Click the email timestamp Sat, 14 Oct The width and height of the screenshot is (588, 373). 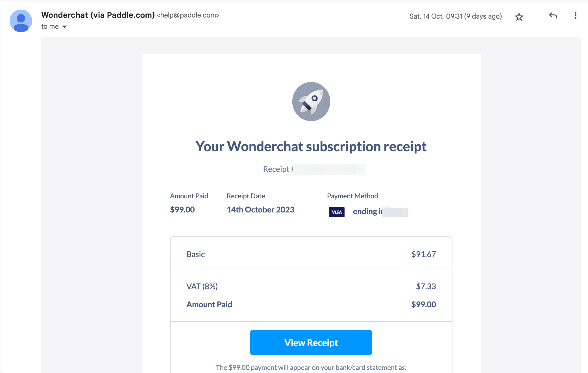(x=455, y=16)
